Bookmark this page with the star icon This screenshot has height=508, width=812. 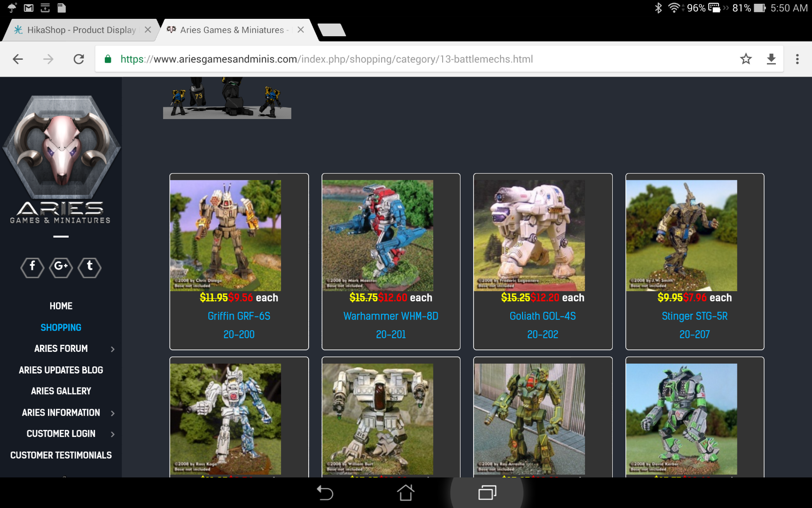tap(746, 59)
